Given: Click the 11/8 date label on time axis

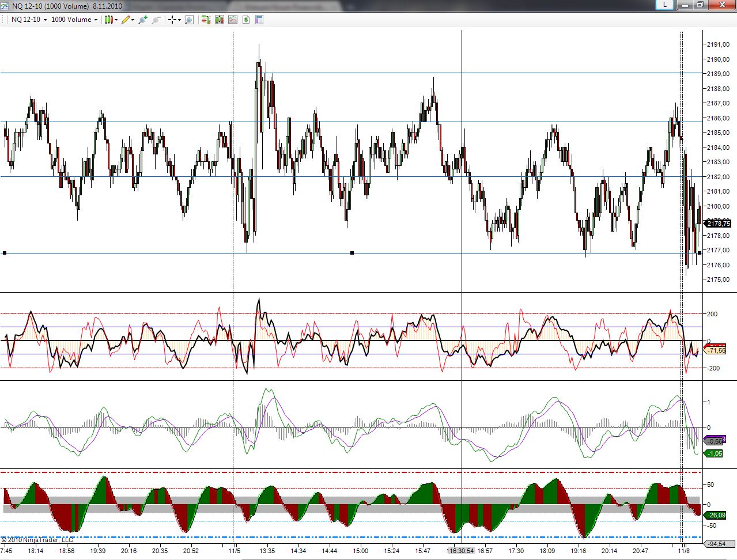Looking at the screenshot, I should [x=684, y=551].
